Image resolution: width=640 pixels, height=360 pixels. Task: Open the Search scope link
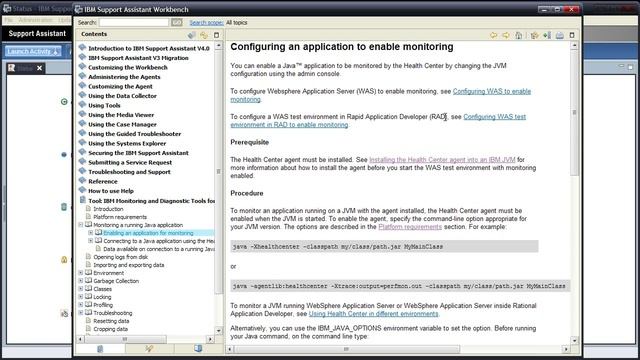(206, 22)
